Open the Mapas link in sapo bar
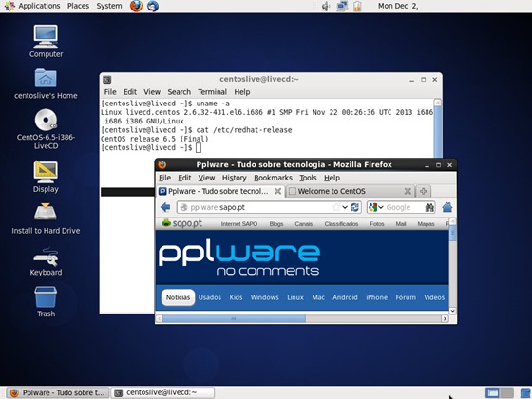 (x=426, y=224)
